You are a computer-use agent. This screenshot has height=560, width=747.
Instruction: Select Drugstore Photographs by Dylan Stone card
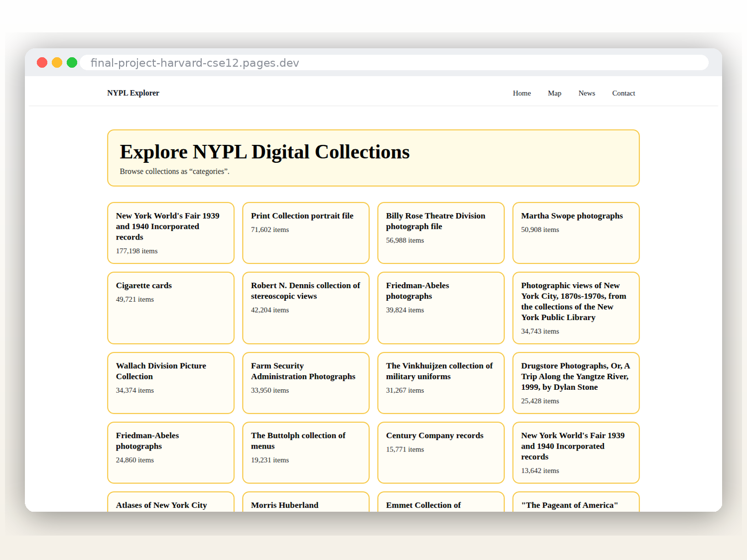(x=576, y=383)
